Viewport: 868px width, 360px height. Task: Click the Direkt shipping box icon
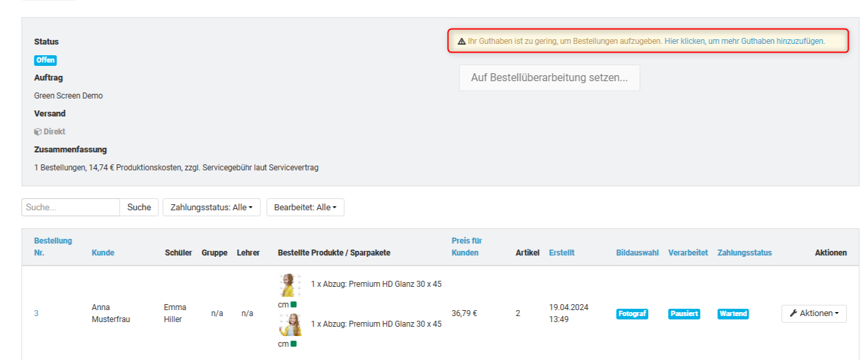[x=38, y=132]
